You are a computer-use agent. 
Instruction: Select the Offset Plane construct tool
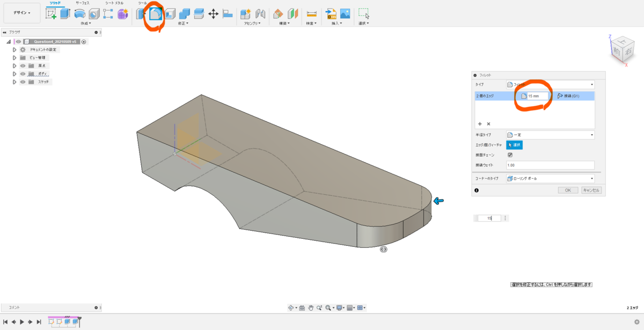click(278, 14)
